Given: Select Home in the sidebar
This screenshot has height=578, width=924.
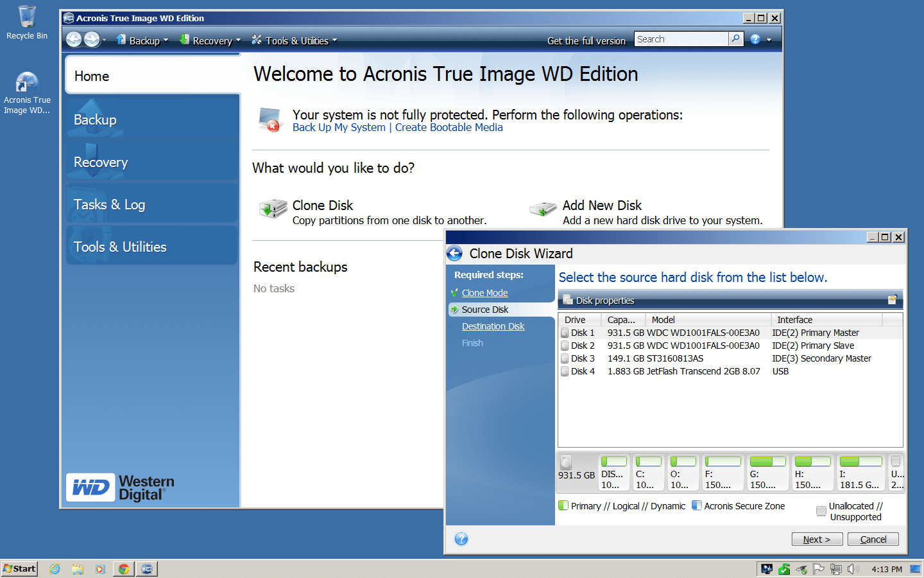Looking at the screenshot, I should click(152, 75).
